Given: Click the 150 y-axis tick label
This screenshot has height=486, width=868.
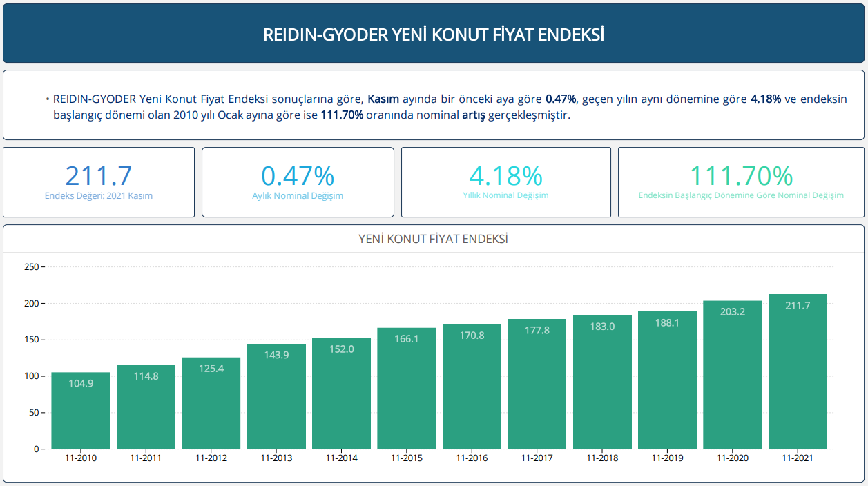Looking at the screenshot, I should (x=30, y=340).
